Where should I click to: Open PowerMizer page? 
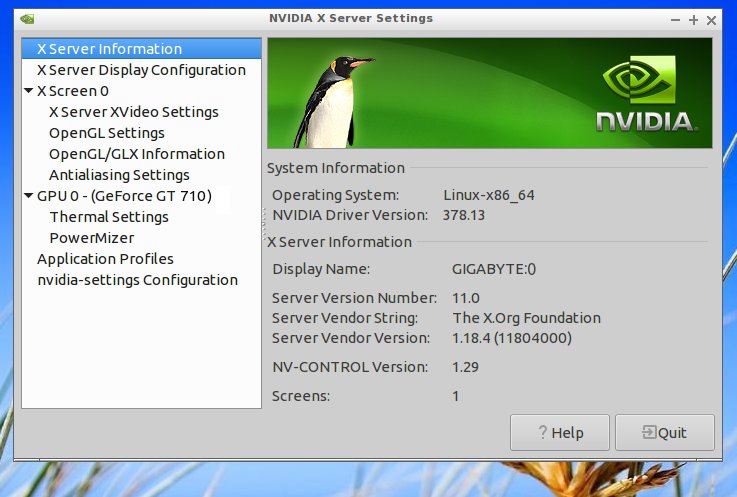click(92, 238)
